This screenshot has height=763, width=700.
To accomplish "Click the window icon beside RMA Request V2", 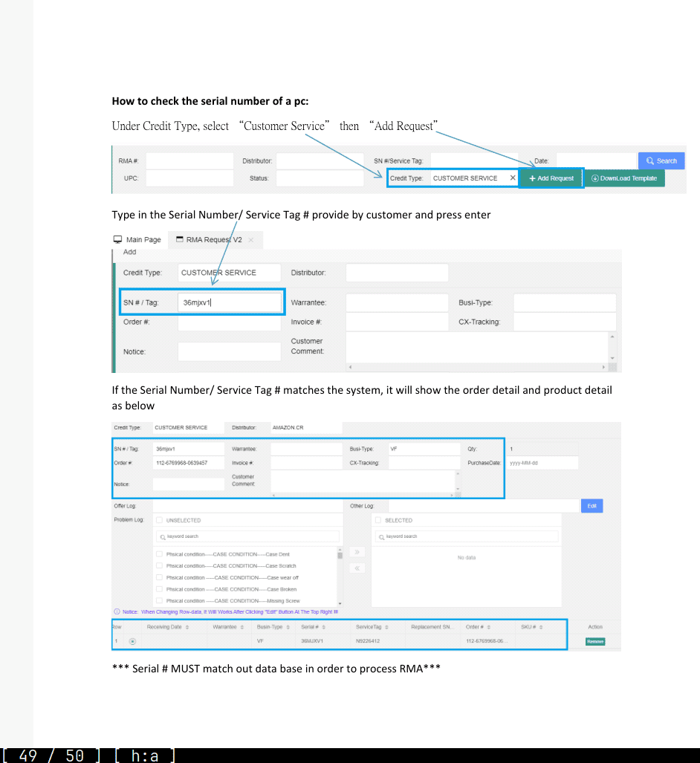I will point(180,239).
